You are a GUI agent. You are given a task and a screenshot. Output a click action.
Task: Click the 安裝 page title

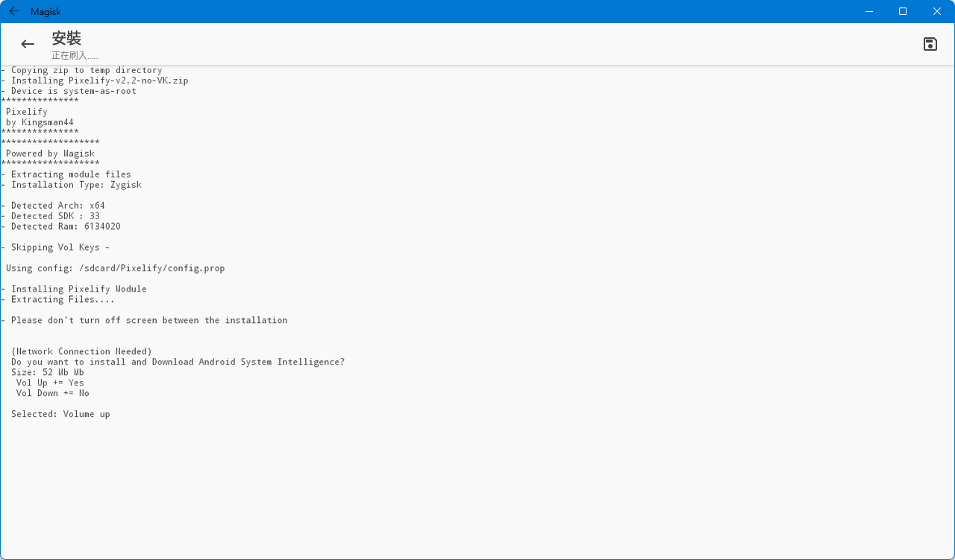[x=66, y=38]
